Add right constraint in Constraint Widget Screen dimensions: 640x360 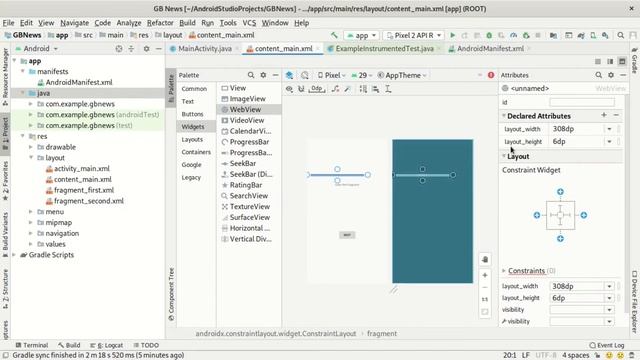[x=584, y=215]
